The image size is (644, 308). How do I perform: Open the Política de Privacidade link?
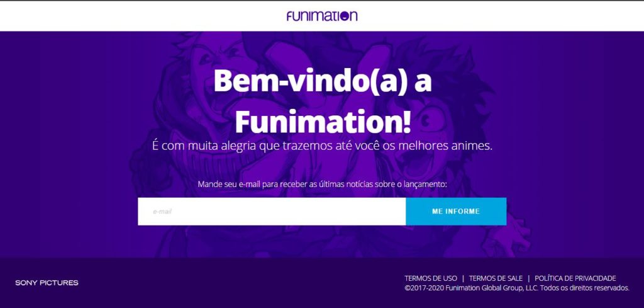click(575, 278)
